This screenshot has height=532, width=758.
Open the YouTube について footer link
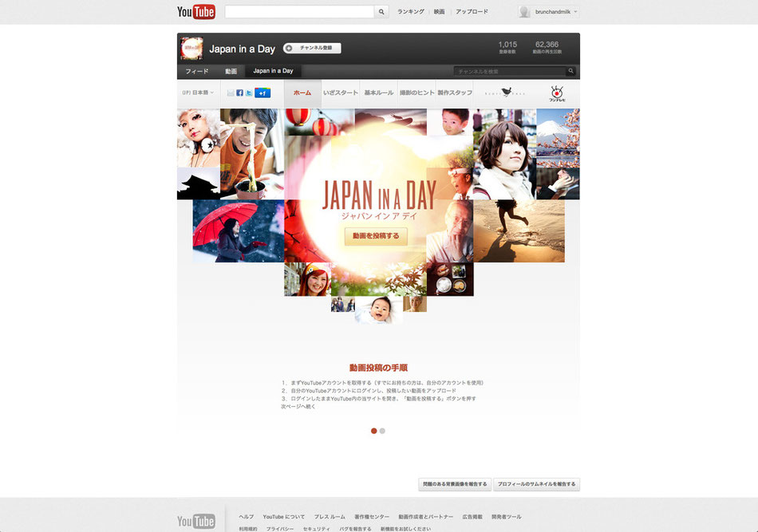point(284,517)
